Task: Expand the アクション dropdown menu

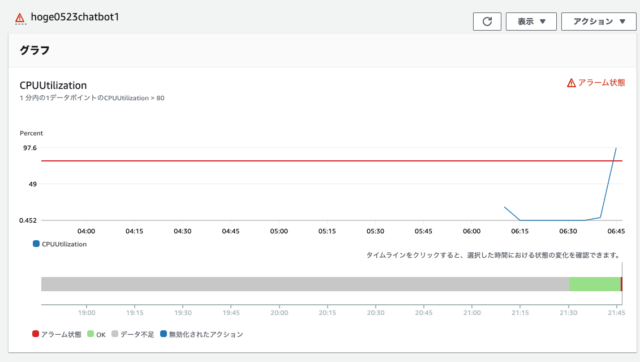Action: [x=598, y=22]
